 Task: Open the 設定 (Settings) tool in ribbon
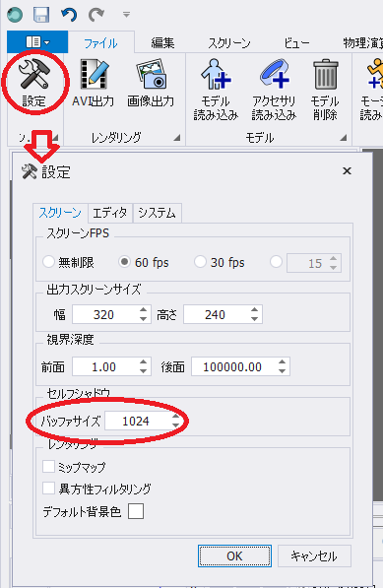[x=34, y=84]
